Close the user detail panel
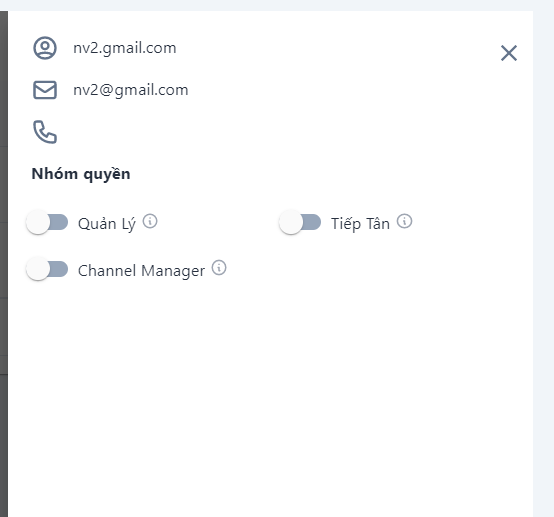The height and width of the screenshot is (517, 554). [x=509, y=53]
